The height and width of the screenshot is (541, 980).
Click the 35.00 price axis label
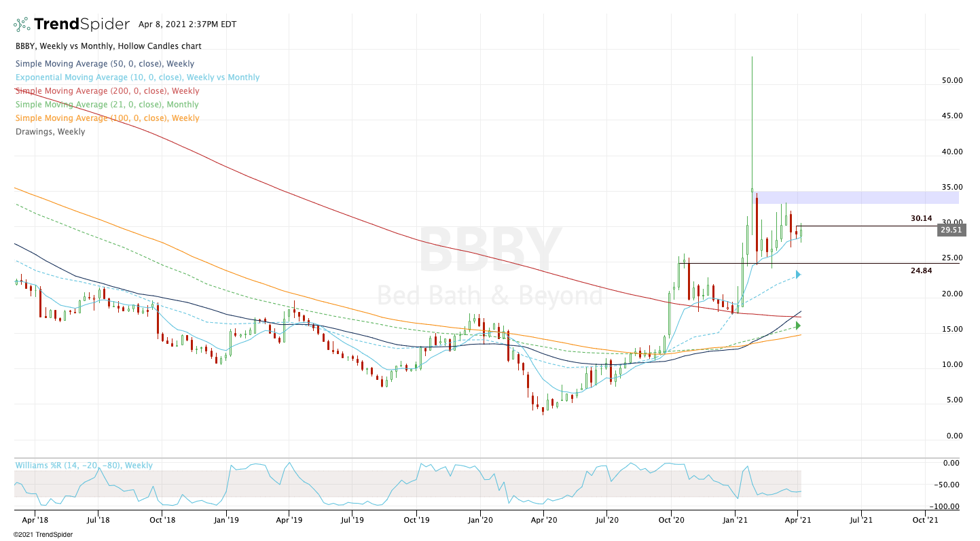(951, 187)
